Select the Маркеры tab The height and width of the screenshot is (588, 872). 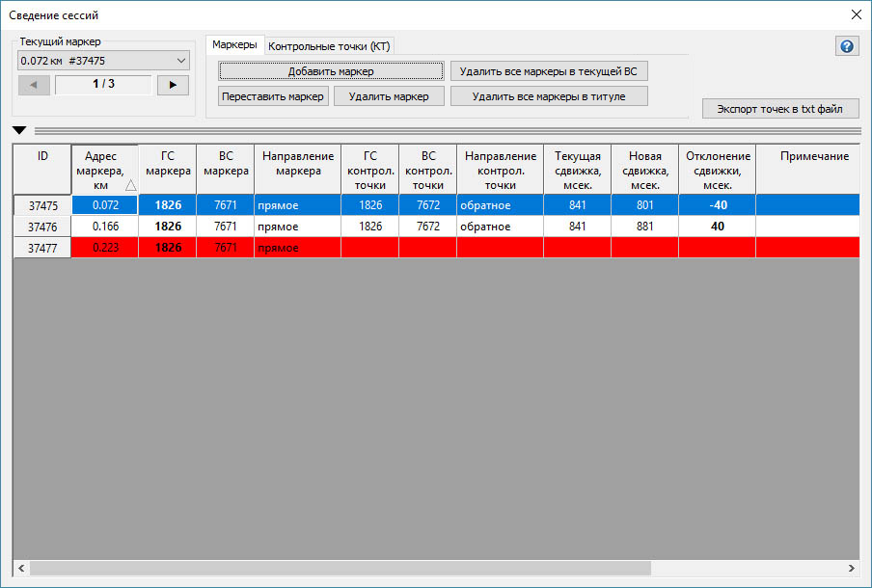[234, 45]
